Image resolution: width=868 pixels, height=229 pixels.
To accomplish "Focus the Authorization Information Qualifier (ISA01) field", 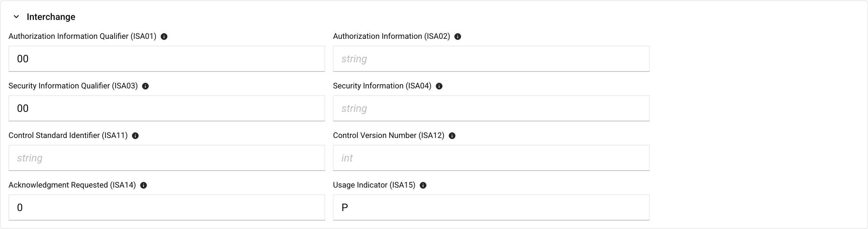I will 166,59.
